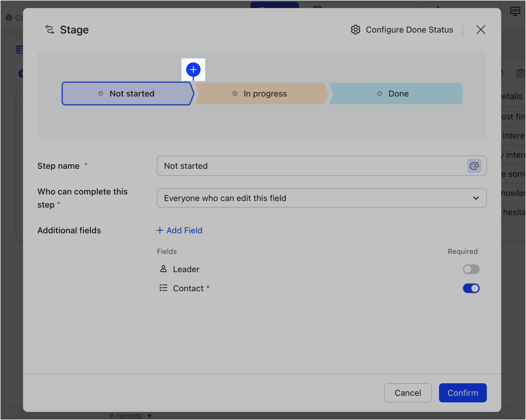Disable the Required toggle for Contact
Screen dimensions: 526x420
[x=471, y=288]
